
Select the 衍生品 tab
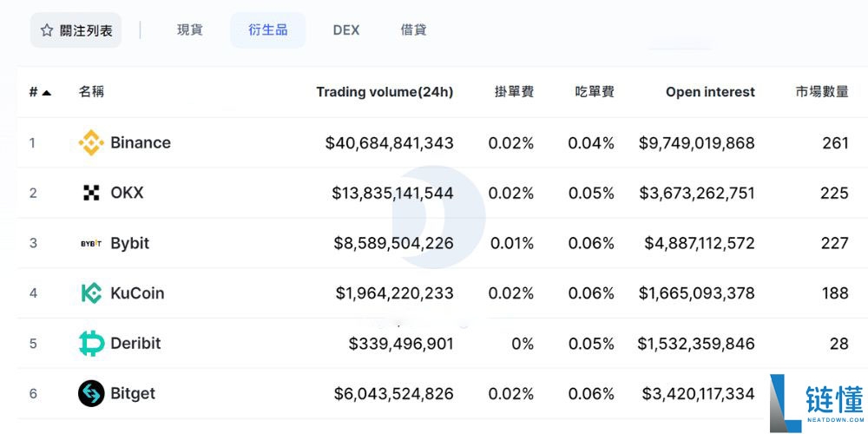pos(268,30)
